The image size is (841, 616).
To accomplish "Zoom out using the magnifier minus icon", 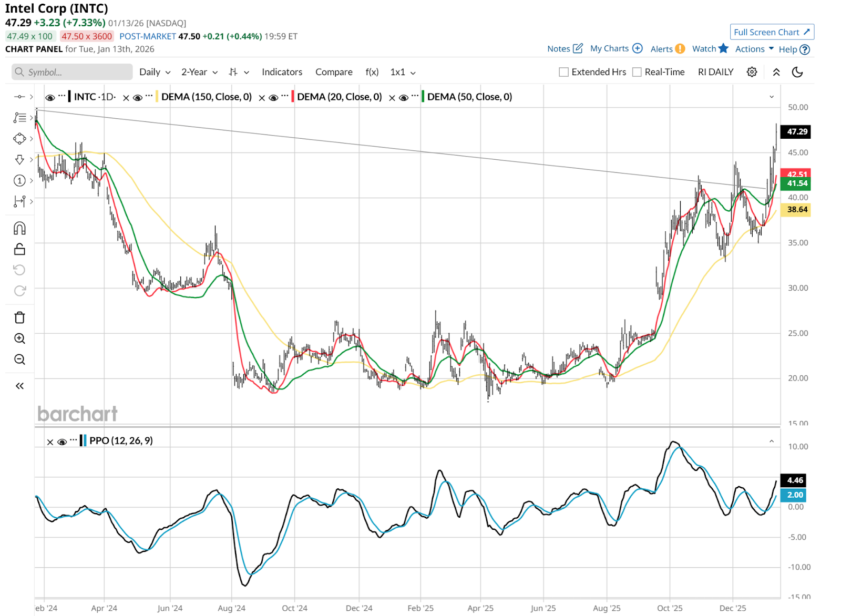I will [x=19, y=360].
